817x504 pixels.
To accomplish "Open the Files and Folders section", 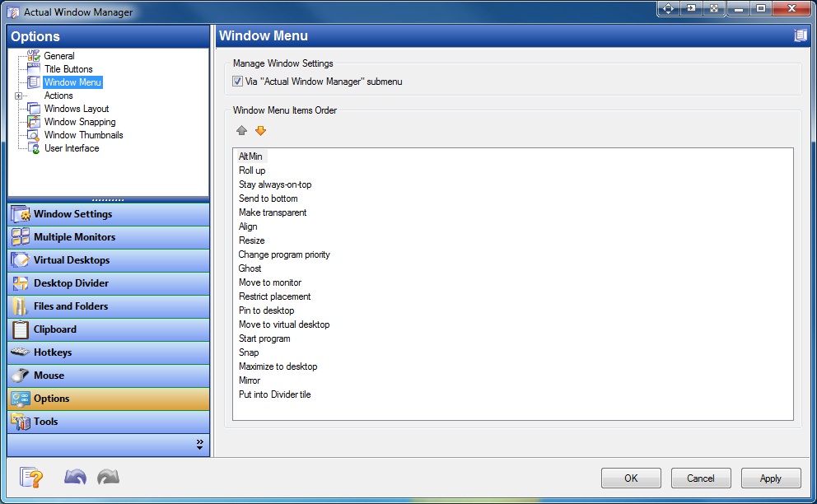I will (109, 306).
